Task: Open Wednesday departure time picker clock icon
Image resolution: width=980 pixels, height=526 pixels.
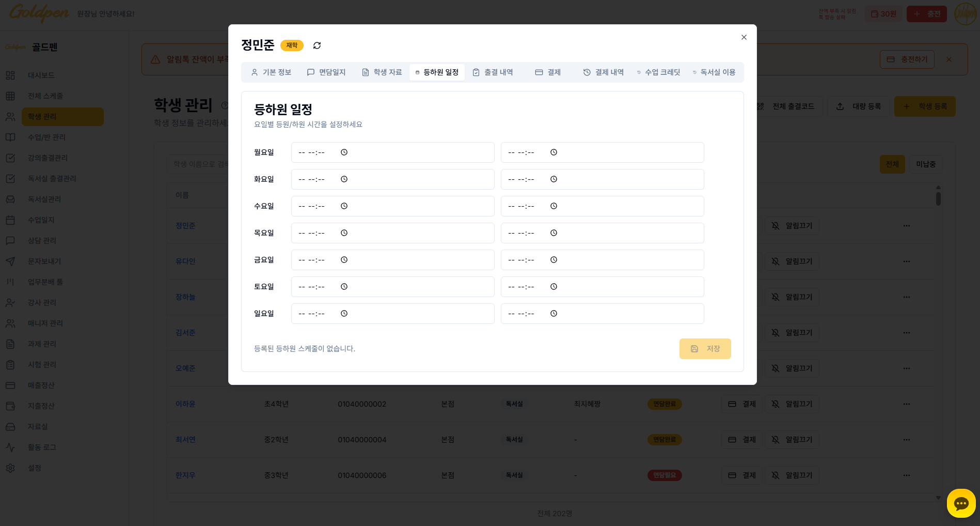Action: 554,206
